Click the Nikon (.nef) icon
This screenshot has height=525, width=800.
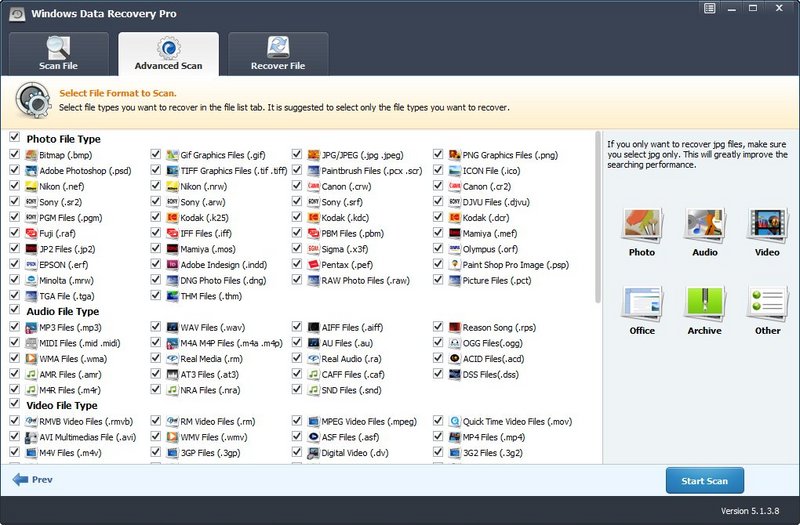point(31,187)
